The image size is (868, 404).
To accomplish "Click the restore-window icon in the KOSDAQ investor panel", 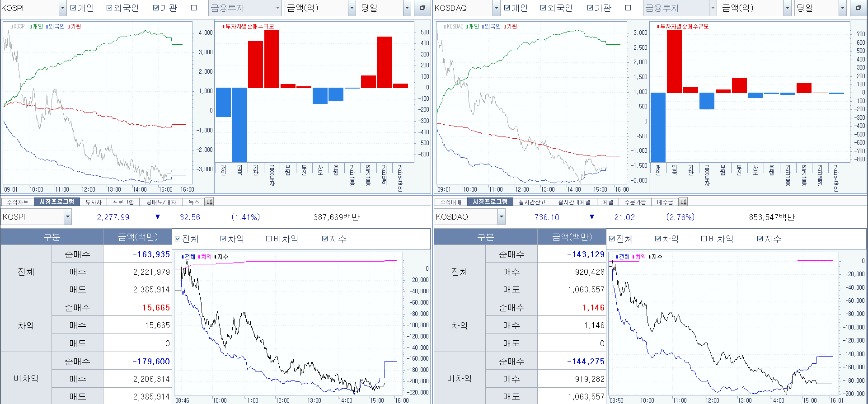I will (858, 8).
